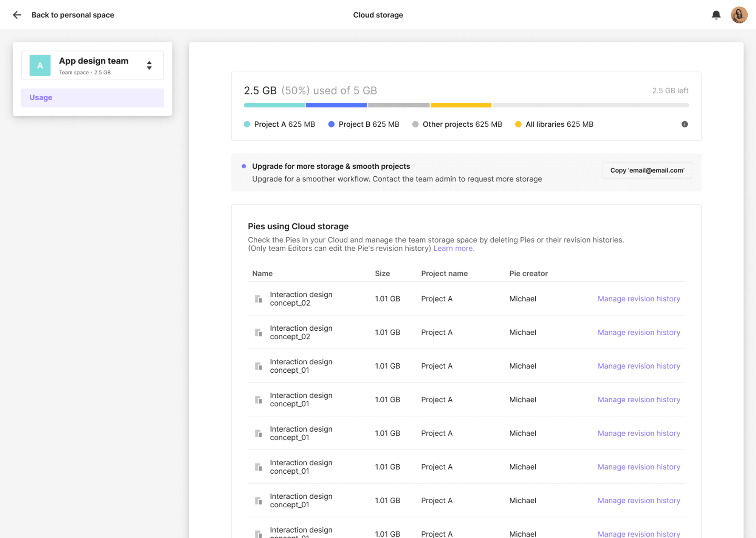
Task: Manage revision history for the last listed Pie
Action: [638, 533]
